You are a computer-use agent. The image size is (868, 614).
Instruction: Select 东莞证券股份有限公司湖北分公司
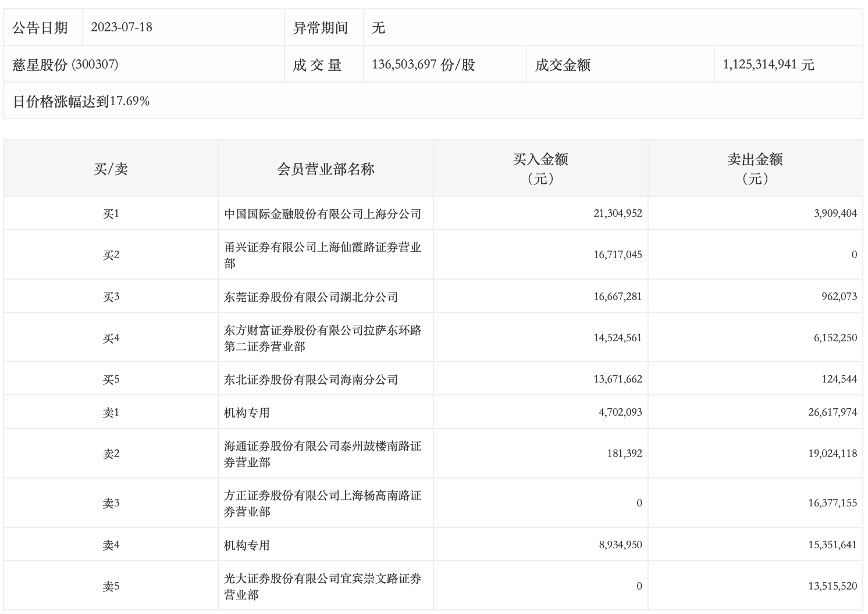coord(311,297)
